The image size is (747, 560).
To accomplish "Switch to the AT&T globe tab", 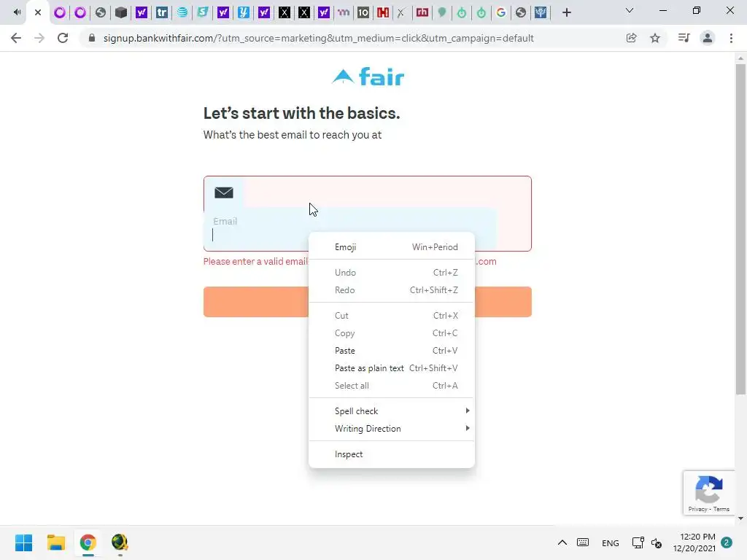I will (x=182, y=12).
